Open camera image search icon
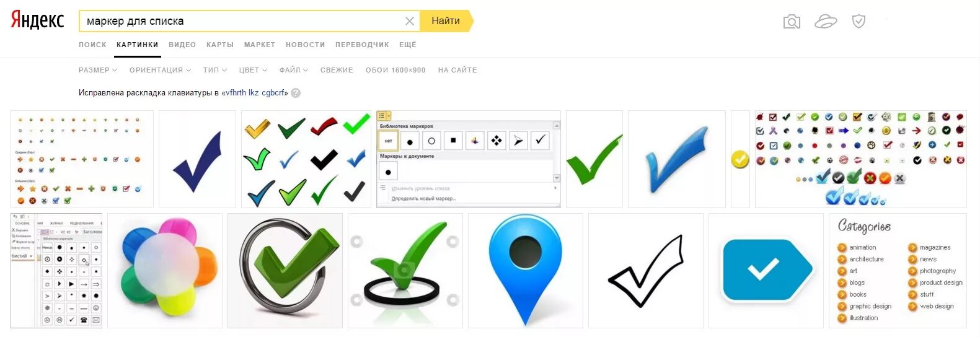 792,22
